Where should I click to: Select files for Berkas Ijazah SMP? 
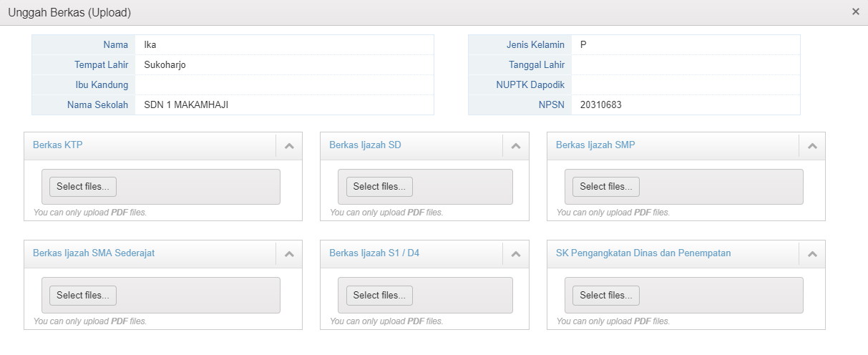click(606, 187)
